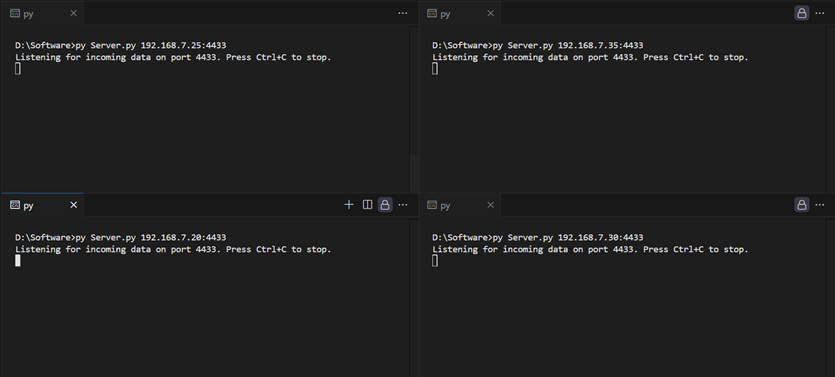
Task: Open more options menu in 192.168.7.25 pane
Action: point(403,13)
